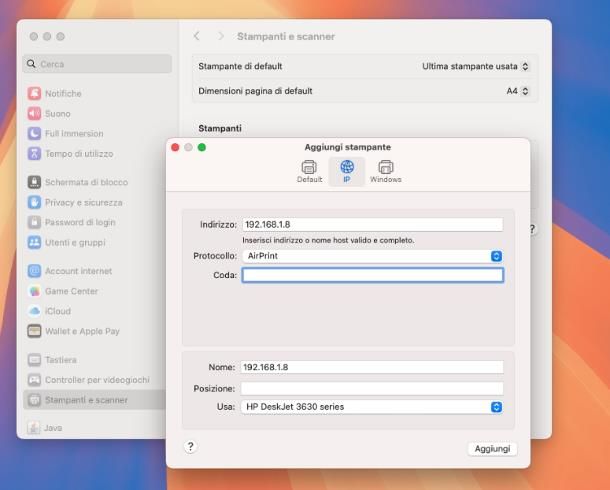610x490 pixels.
Task: Expand the Protocollo AirPrint dropdown
Action: click(372, 256)
